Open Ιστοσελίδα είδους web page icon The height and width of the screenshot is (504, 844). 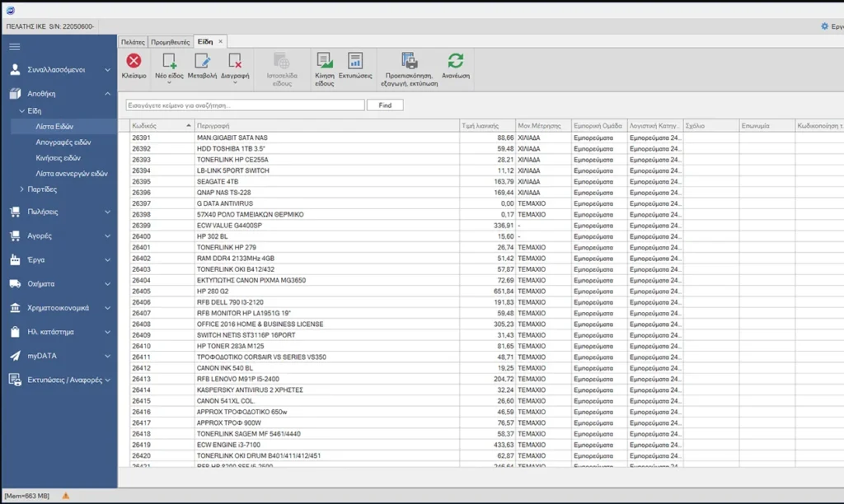(282, 61)
